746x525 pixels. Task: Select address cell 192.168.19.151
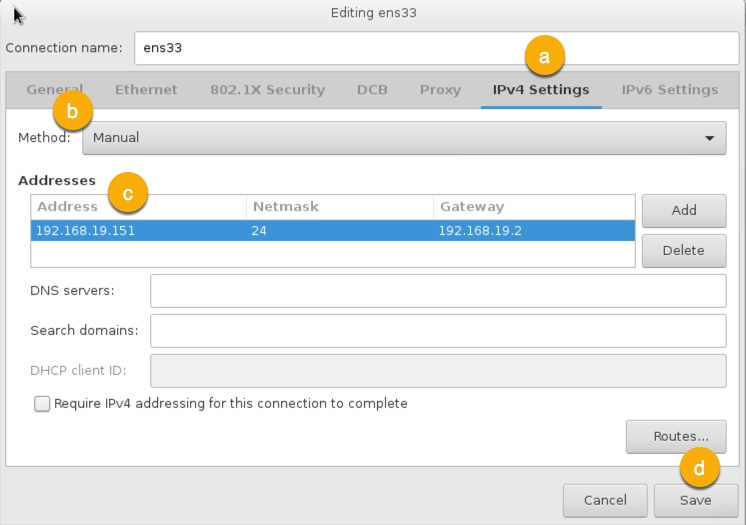click(138, 231)
